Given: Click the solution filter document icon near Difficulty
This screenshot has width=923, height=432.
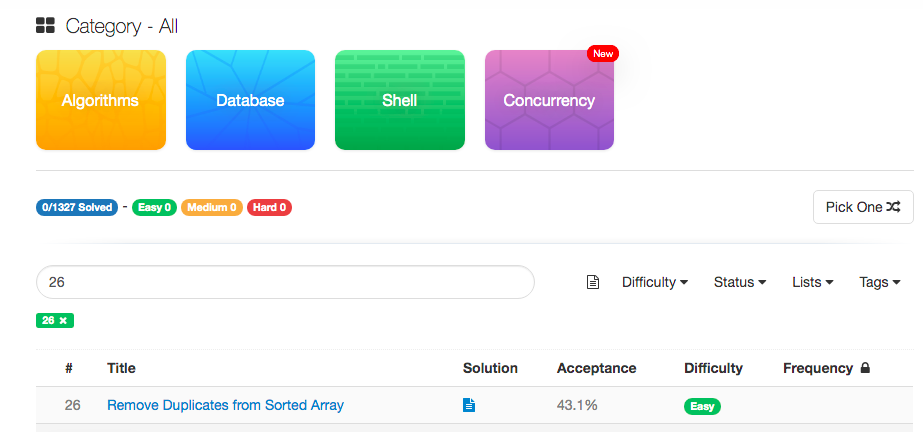Looking at the screenshot, I should point(593,283).
